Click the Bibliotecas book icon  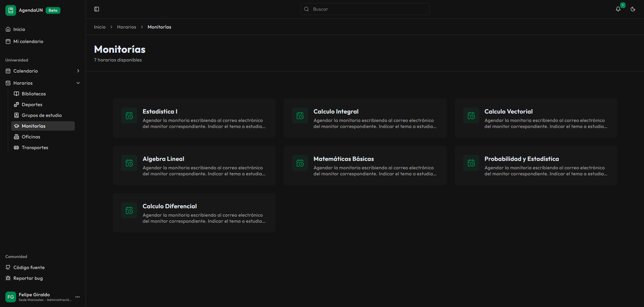(16, 94)
